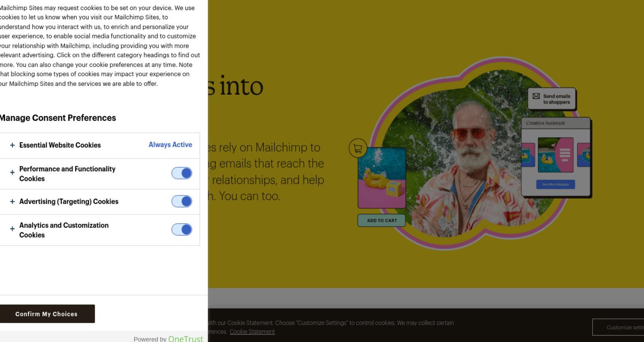This screenshot has width=644, height=342.
Task: Click the Send emails to shoppers card
Action: click(x=552, y=99)
